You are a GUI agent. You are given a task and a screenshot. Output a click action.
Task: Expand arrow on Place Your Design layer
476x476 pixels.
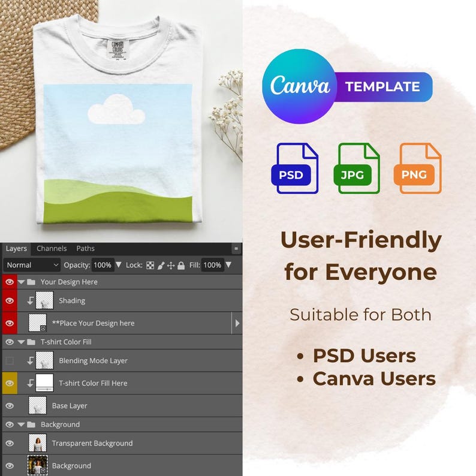coord(237,323)
